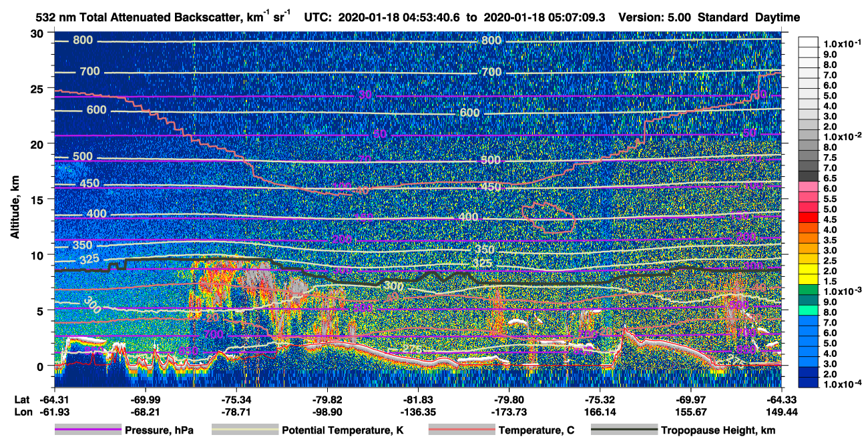Click the end time '2020-01-18 05:07:09.3'

click(544, 17)
